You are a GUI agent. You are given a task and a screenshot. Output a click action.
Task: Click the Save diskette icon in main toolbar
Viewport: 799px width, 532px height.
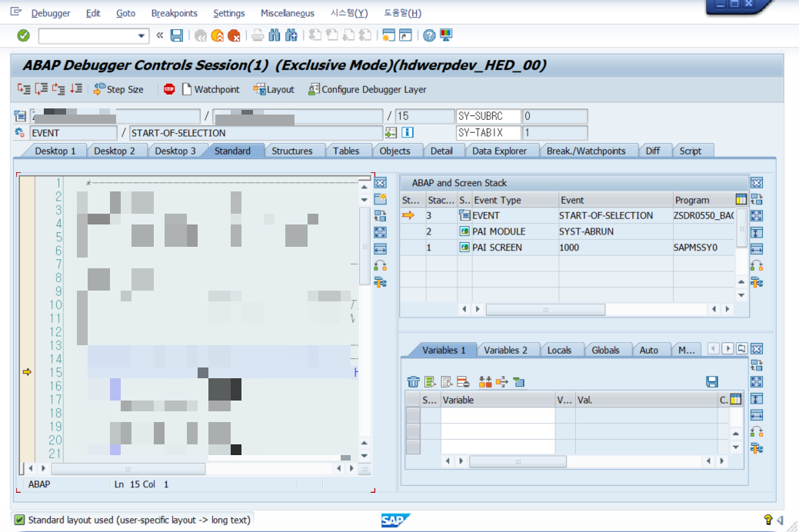[x=177, y=35]
